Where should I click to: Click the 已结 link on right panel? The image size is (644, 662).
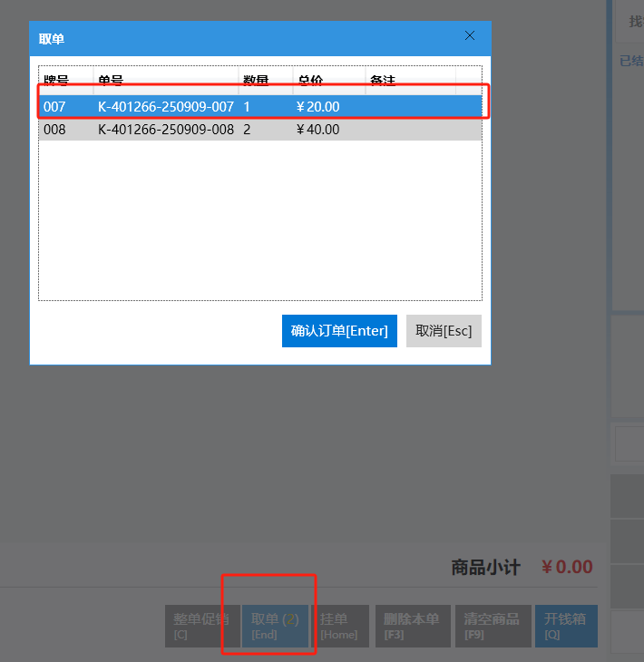(x=630, y=62)
